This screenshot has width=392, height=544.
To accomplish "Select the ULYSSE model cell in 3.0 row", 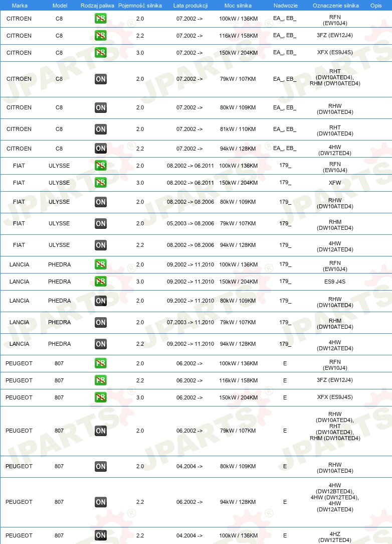I will [x=59, y=183].
